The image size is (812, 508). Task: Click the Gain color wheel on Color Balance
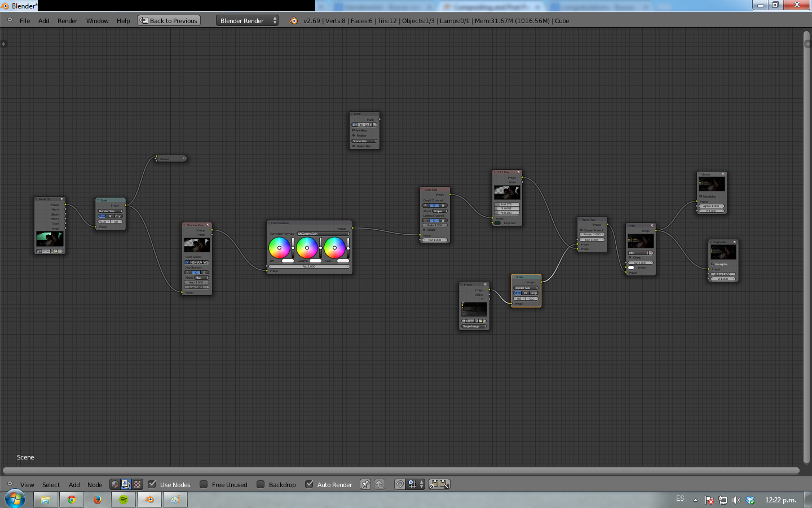coord(334,248)
